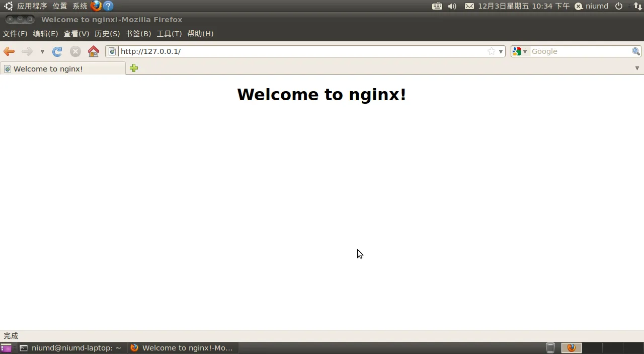The image size is (644, 354).
Task: Switch to niumd@niumd-laptop terminal taskbar button
Action: point(71,348)
